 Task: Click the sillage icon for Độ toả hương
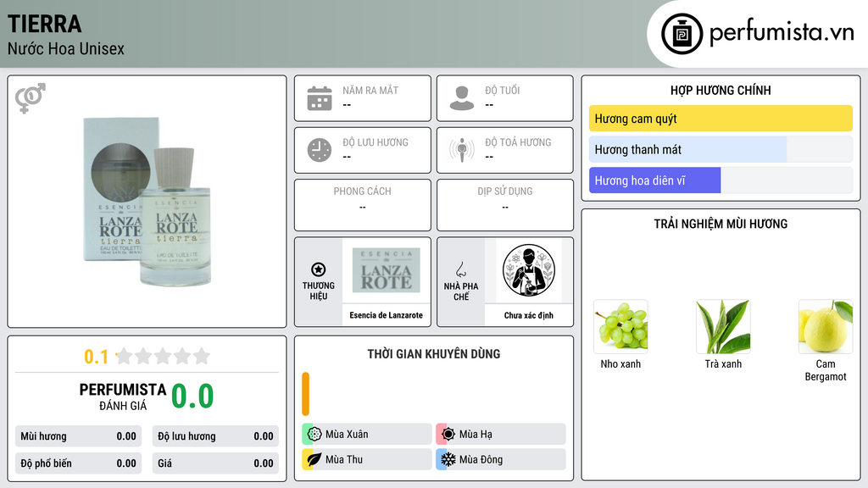(462, 150)
